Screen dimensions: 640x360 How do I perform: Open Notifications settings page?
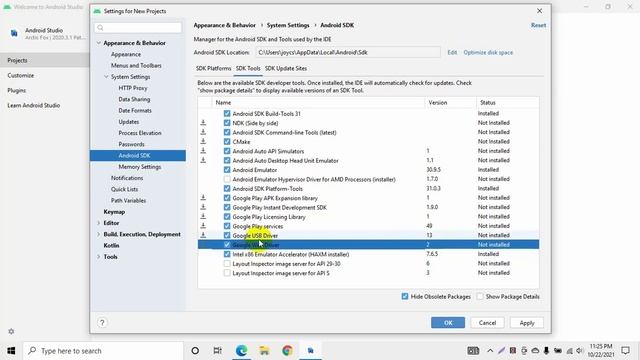pos(127,178)
